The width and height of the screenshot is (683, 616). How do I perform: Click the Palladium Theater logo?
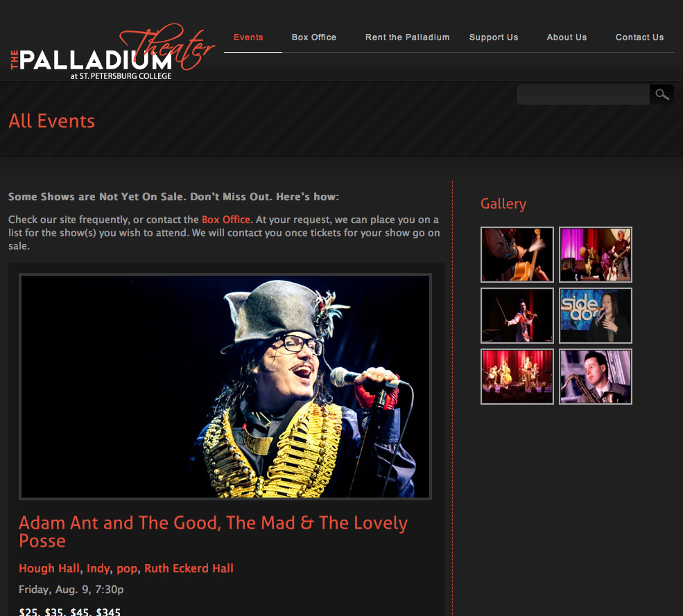coord(112,52)
